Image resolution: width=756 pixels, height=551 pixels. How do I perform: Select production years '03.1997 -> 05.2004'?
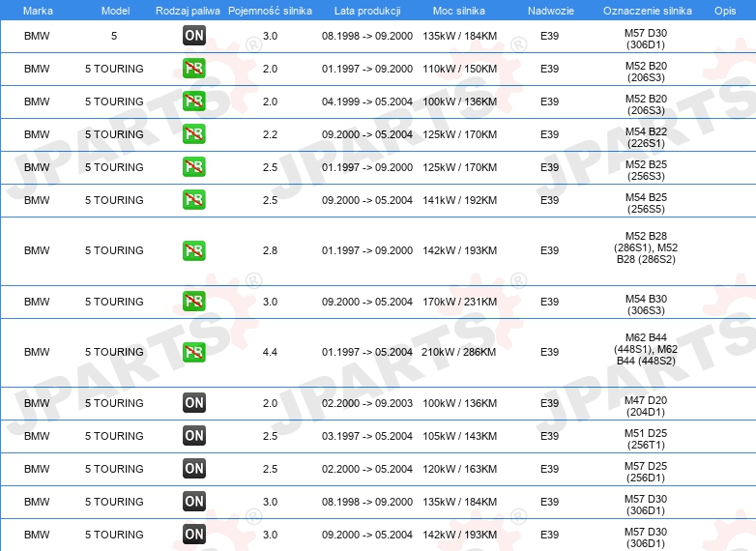(x=367, y=436)
